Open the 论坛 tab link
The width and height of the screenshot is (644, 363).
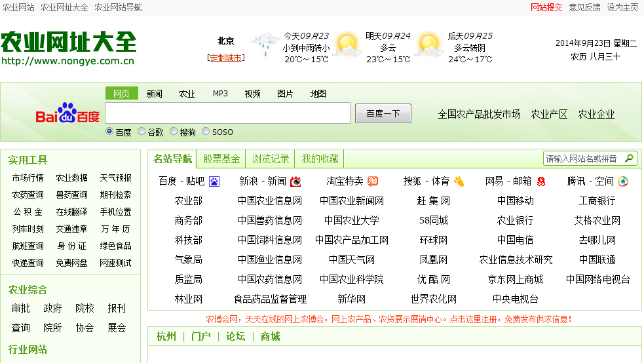[x=235, y=337]
